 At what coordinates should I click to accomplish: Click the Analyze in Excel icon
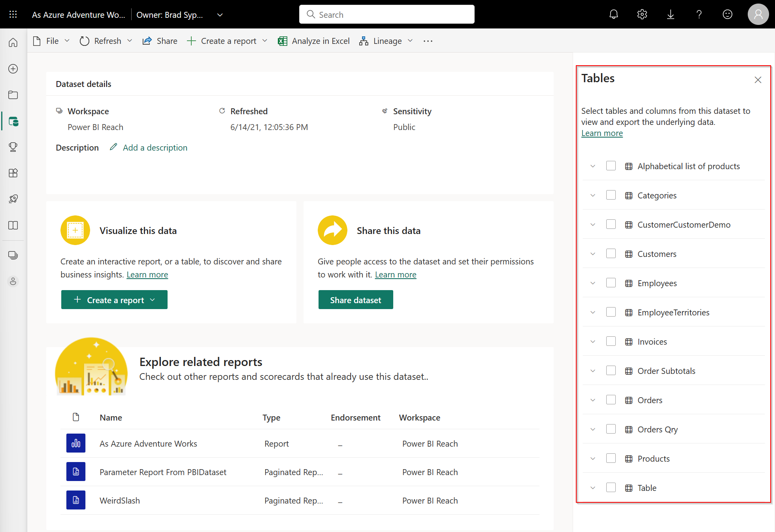click(x=281, y=40)
